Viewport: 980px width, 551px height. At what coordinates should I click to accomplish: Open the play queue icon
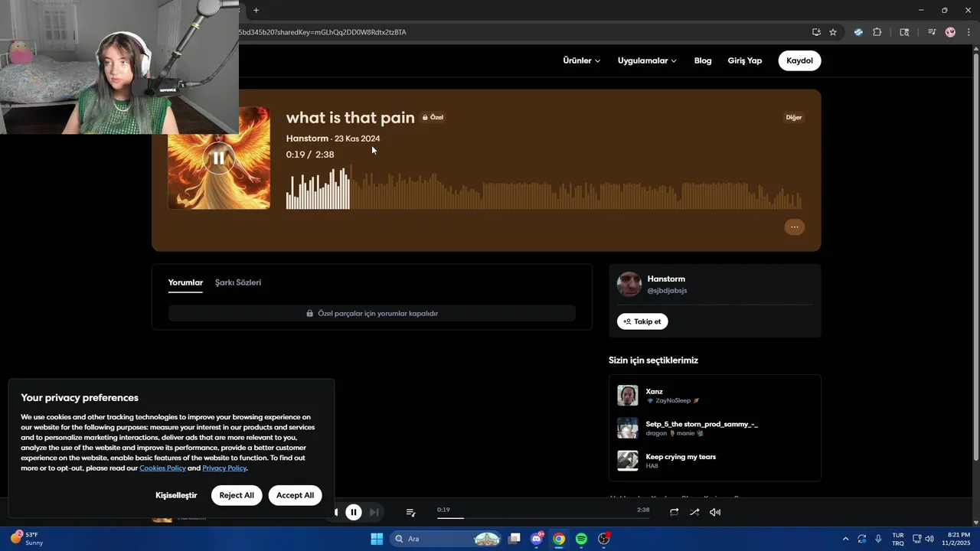point(410,512)
